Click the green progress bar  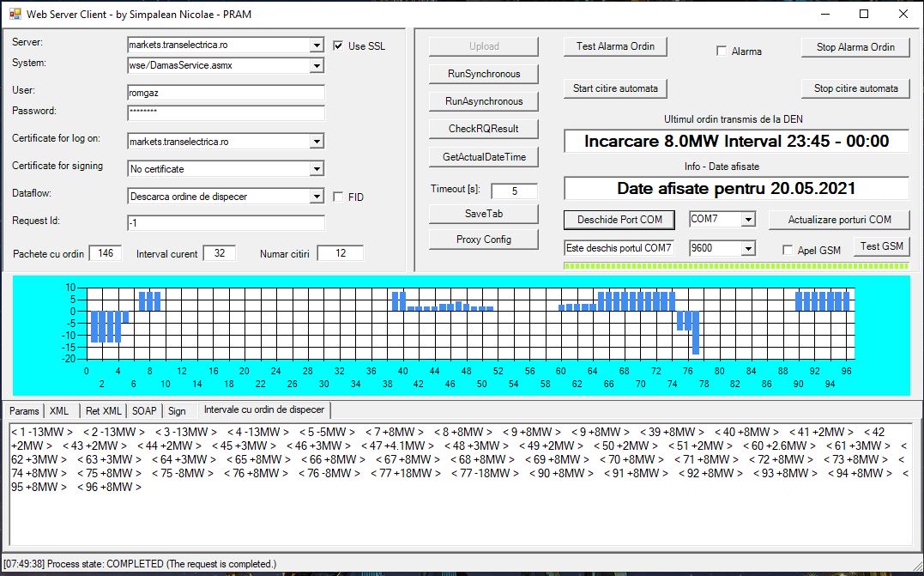tap(735, 266)
